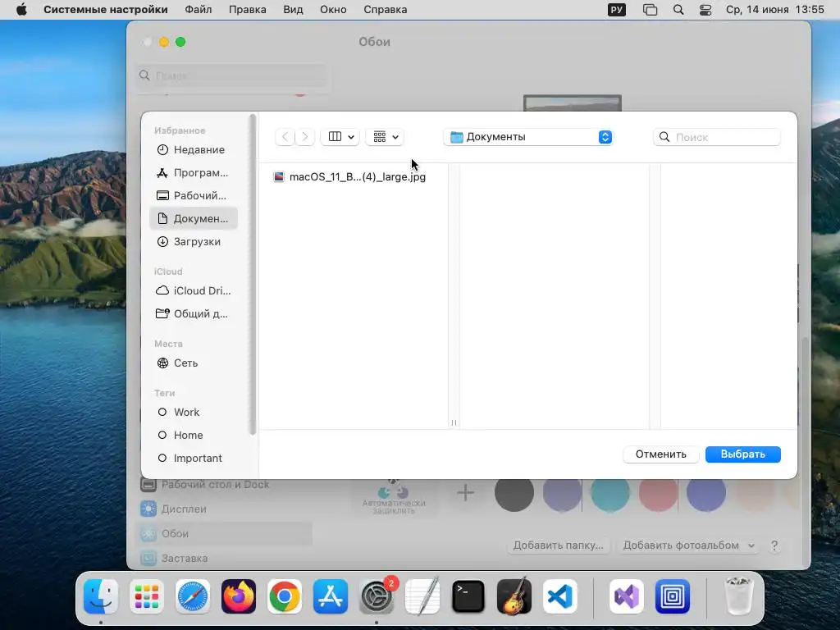Image resolution: width=840 pixels, height=630 pixels.
Task: Open Заставка in Settings sidebar
Action: [223, 558]
